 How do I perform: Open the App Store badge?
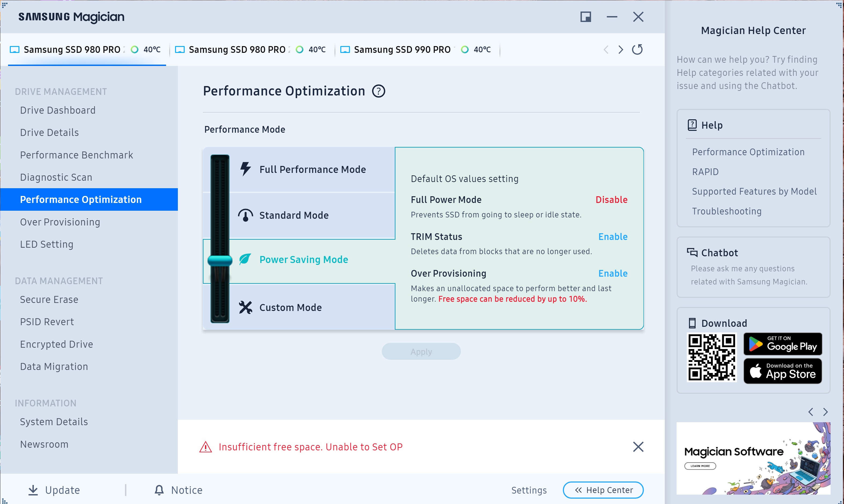783,371
